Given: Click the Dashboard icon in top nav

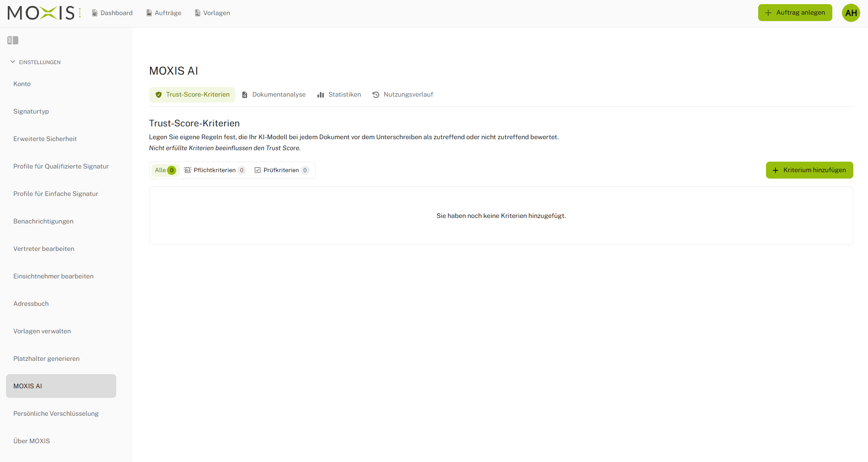Looking at the screenshot, I should [95, 13].
